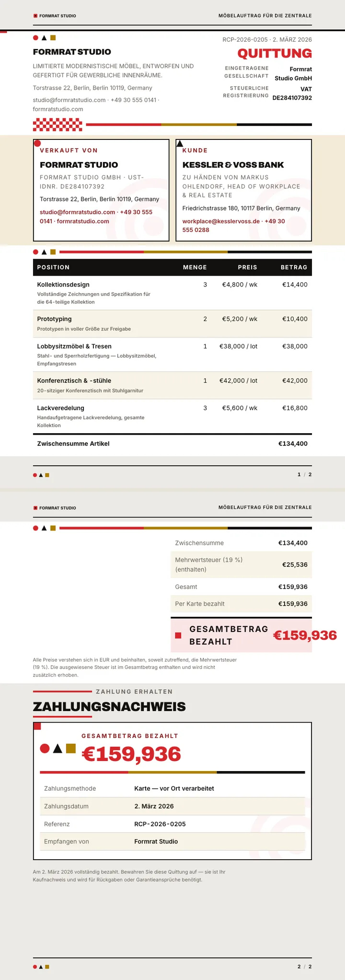Click the BETRAG column header
Viewport: 345px width, 980px height.
tap(294, 267)
